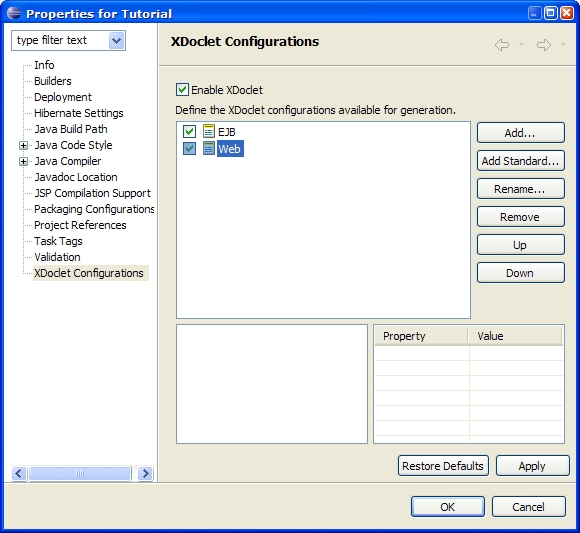Select Hibernate Settings in the tree
The width and height of the screenshot is (580, 533).
coord(79,113)
